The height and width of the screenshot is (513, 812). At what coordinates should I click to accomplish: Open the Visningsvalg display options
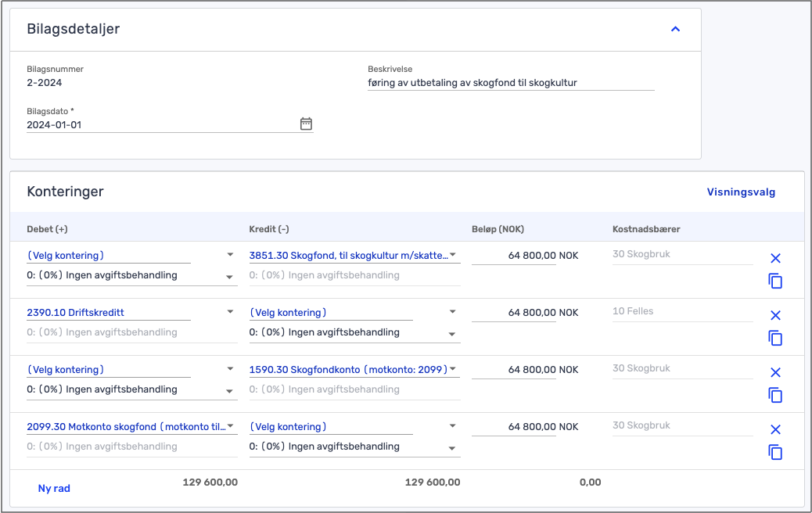741,192
